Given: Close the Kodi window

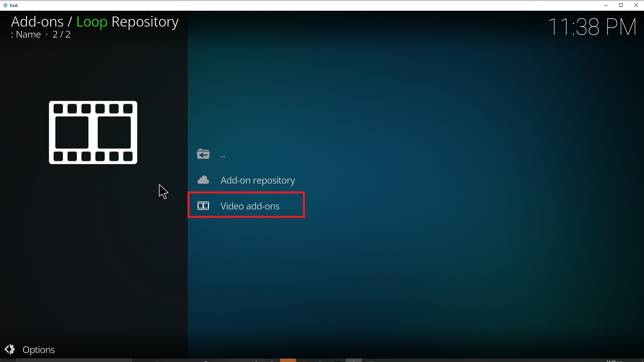Looking at the screenshot, I should point(636,5).
